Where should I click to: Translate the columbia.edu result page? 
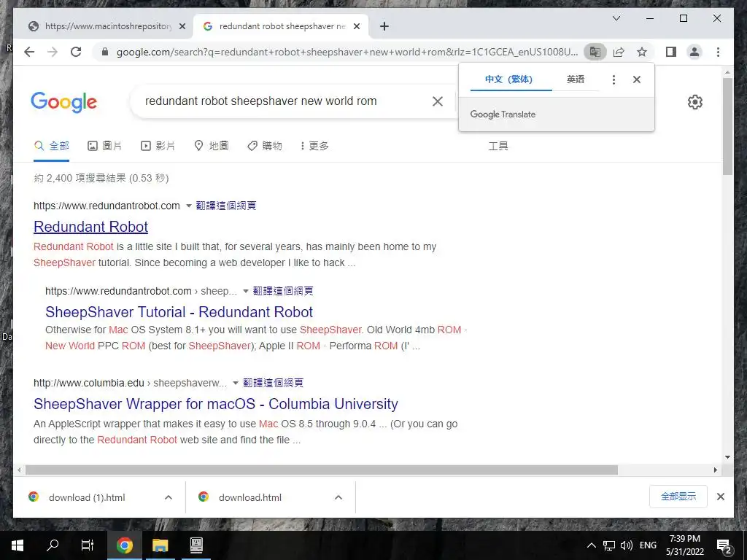coord(273,383)
